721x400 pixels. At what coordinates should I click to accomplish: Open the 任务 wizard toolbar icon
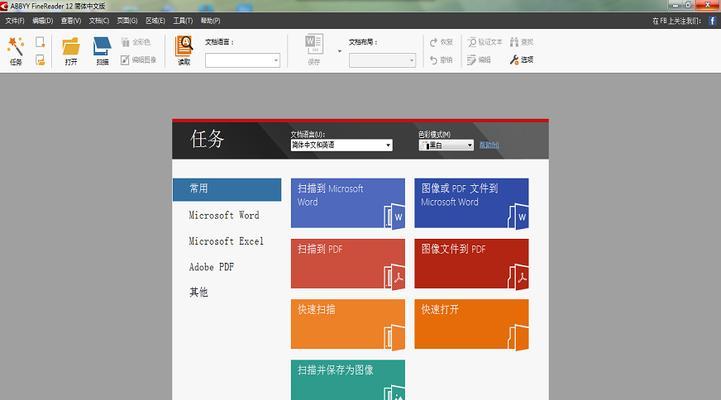click(x=16, y=51)
